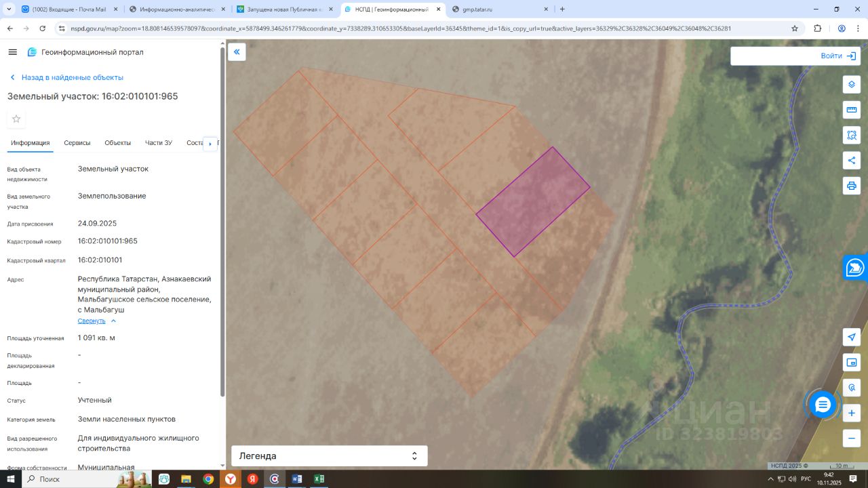The height and width of the screenshot is (488, 868).
Task: Collapse the address with Свернуть chevron
Action: tap(113, 321)
